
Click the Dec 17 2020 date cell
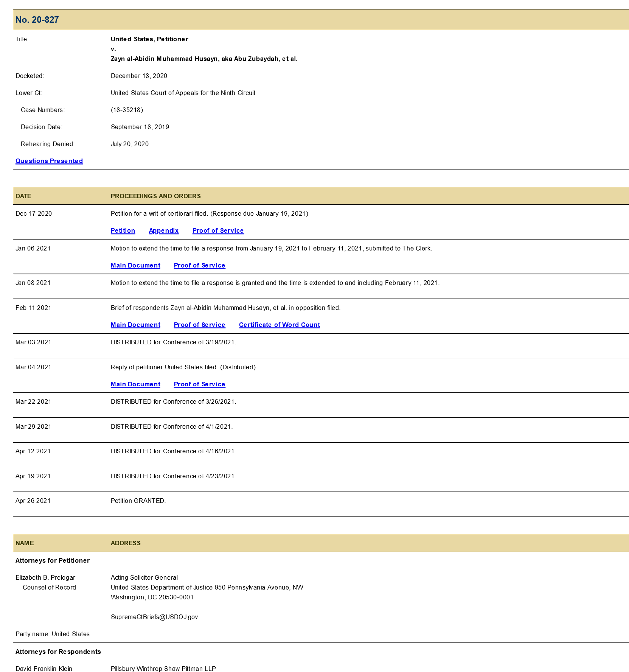[x=34, y=213]
